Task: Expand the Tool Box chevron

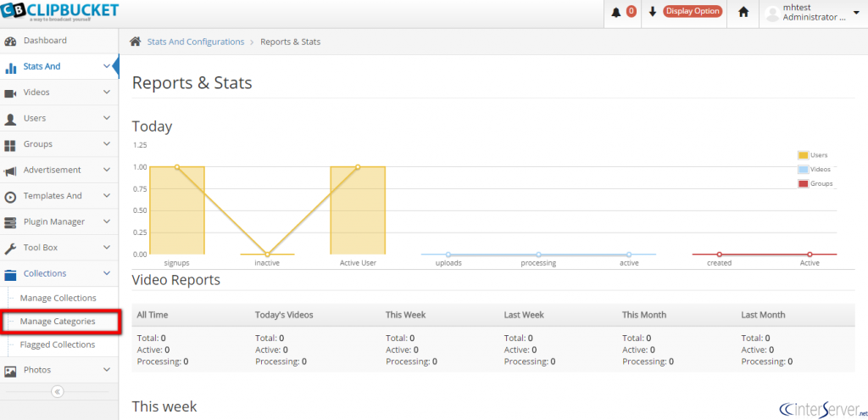Action: (107, 248)
